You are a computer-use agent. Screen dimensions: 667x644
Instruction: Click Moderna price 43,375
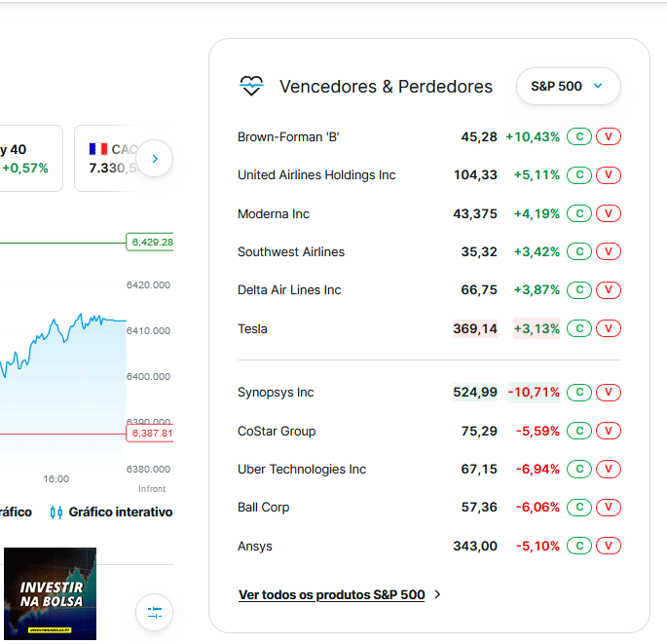475,213
